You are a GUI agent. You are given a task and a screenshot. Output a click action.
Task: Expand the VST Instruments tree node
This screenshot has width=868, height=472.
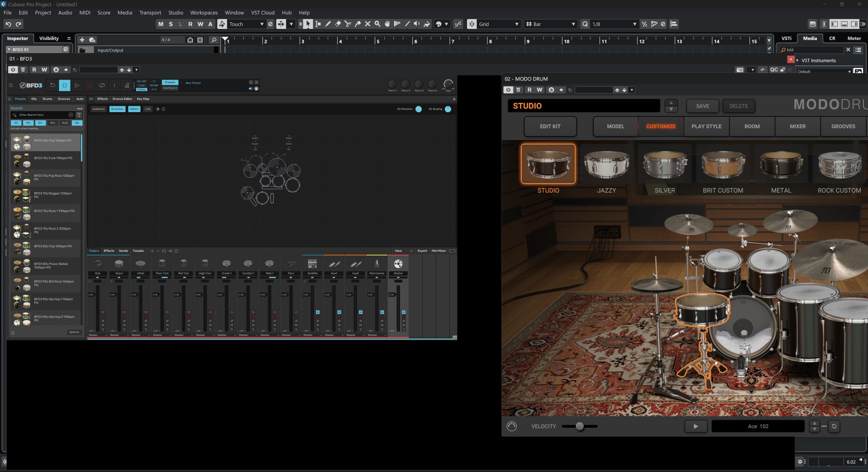(797, 60)
